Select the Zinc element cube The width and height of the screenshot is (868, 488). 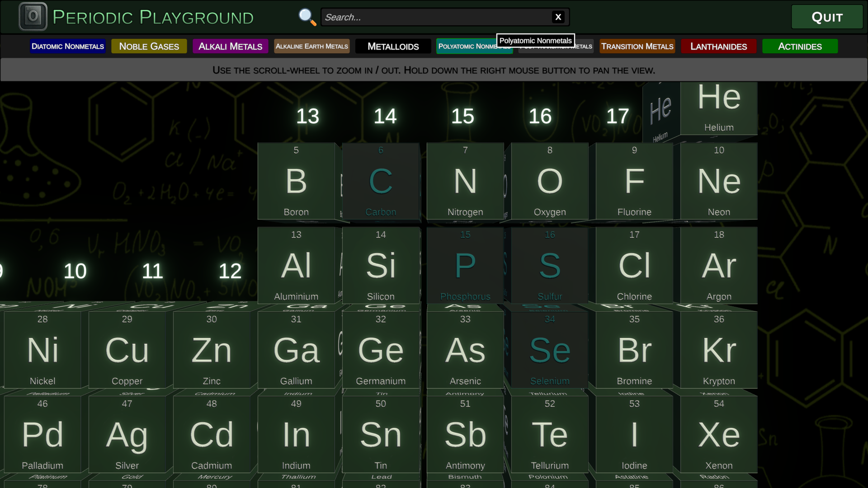click(212, 350)
